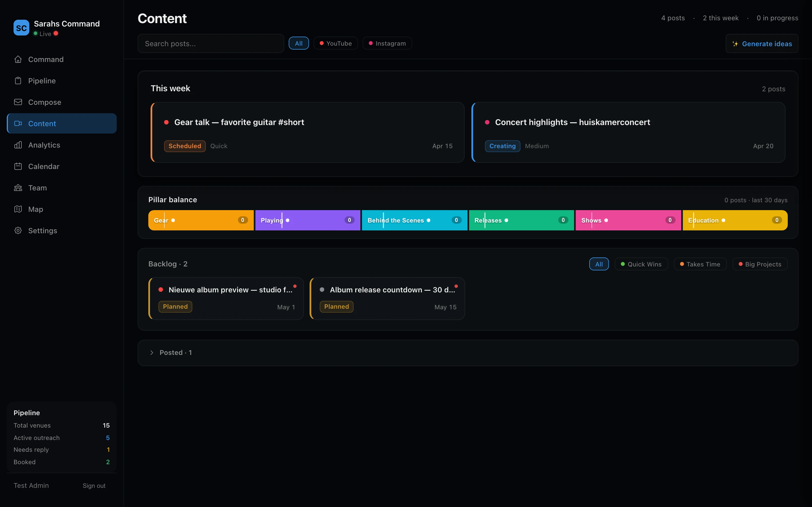Enable the YouTube platform filter
Image resolution: width=812 pixels, height=507 pixels.
pos(336,43)
